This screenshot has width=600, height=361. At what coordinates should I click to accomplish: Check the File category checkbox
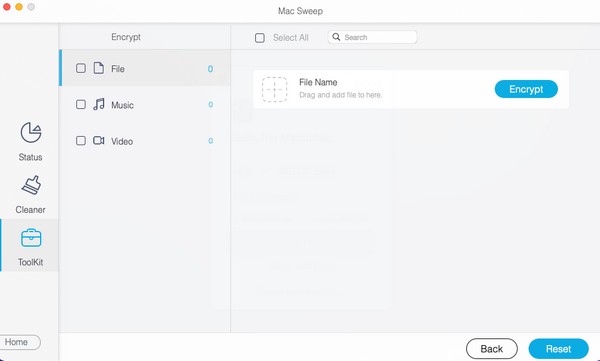81,68
